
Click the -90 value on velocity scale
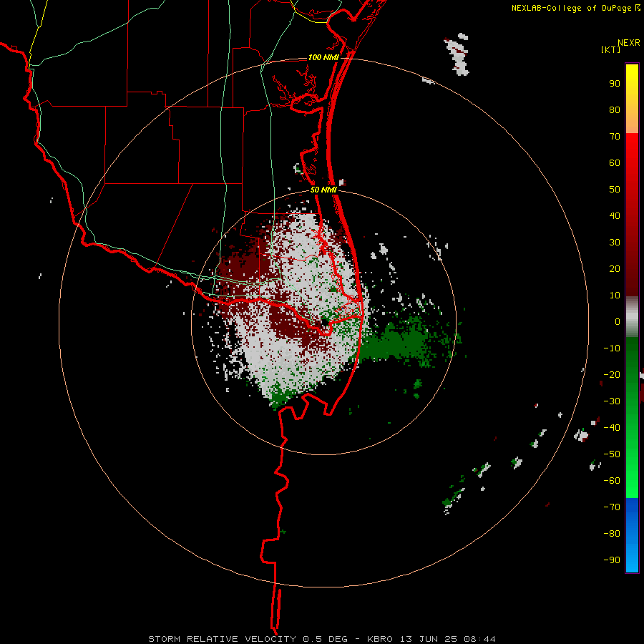click(x=612, y=560)
